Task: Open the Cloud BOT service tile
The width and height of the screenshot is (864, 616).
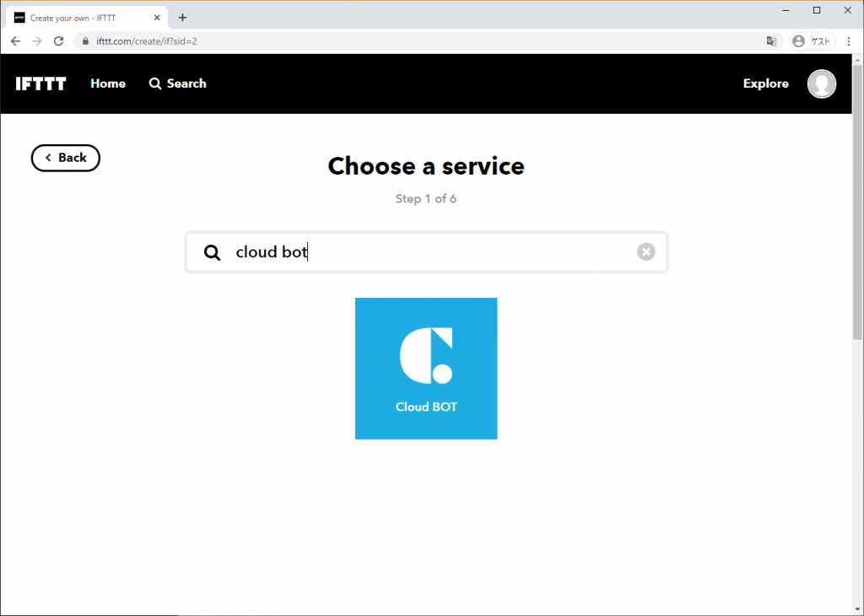Action: point(426,368)
